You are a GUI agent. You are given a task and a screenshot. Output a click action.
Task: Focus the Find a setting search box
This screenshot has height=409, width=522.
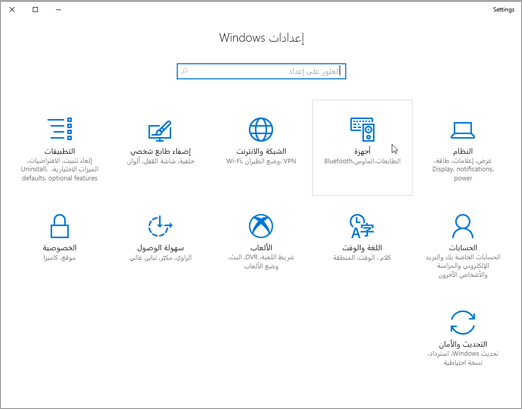click(261, 71)
